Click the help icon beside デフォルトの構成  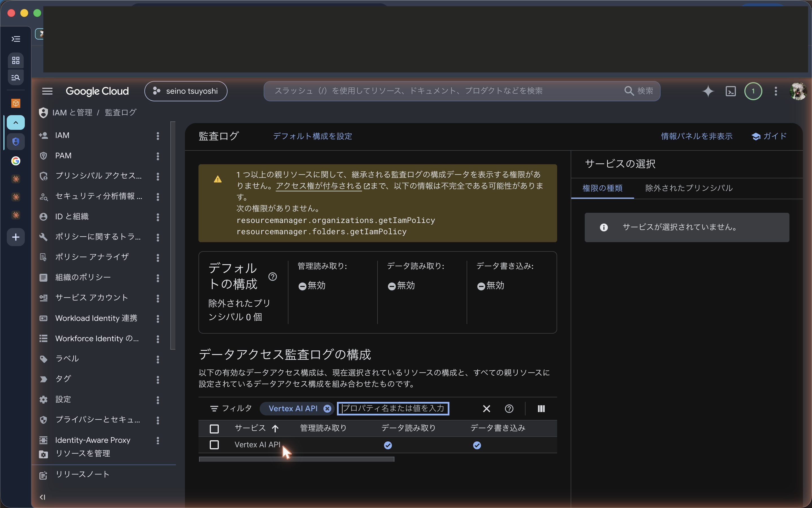pos(272,277)
